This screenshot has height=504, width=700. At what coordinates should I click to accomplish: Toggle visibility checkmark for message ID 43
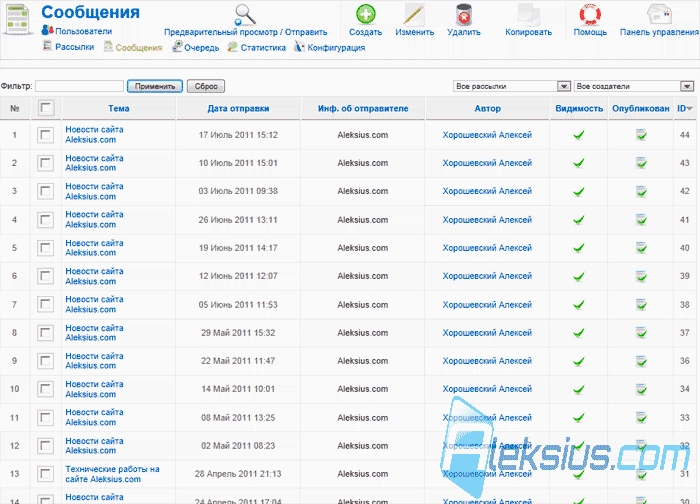[579, 163]
